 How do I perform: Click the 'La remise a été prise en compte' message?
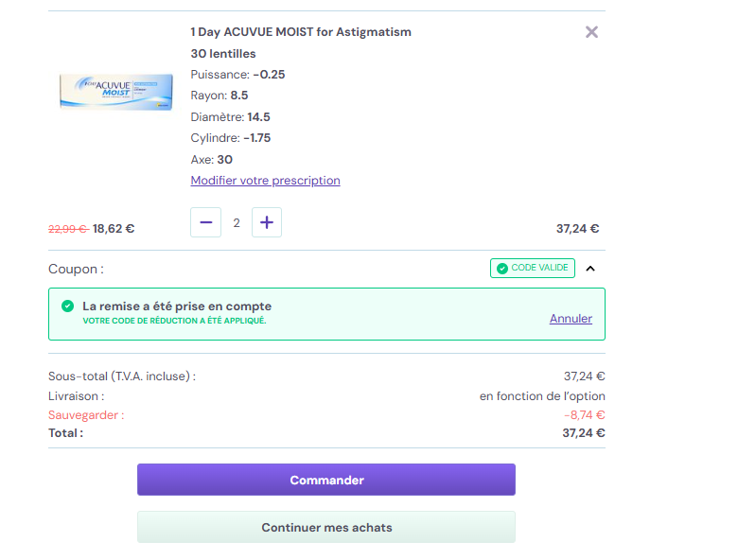[x=177, y=306]
